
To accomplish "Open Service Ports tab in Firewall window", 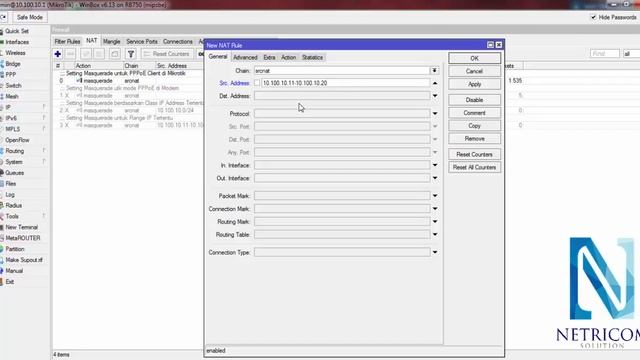I will (142, 42).
